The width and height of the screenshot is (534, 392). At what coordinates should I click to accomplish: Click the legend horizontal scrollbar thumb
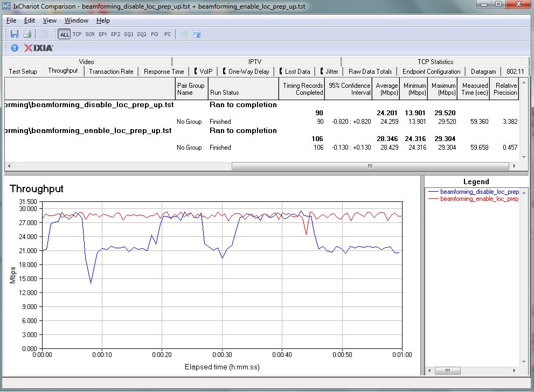[447, 370]
